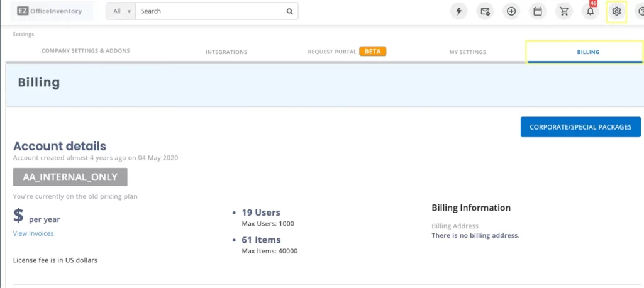Screen dimensions: 644x288
Task: Click the plus circle add icon
Action: [511, 11]
